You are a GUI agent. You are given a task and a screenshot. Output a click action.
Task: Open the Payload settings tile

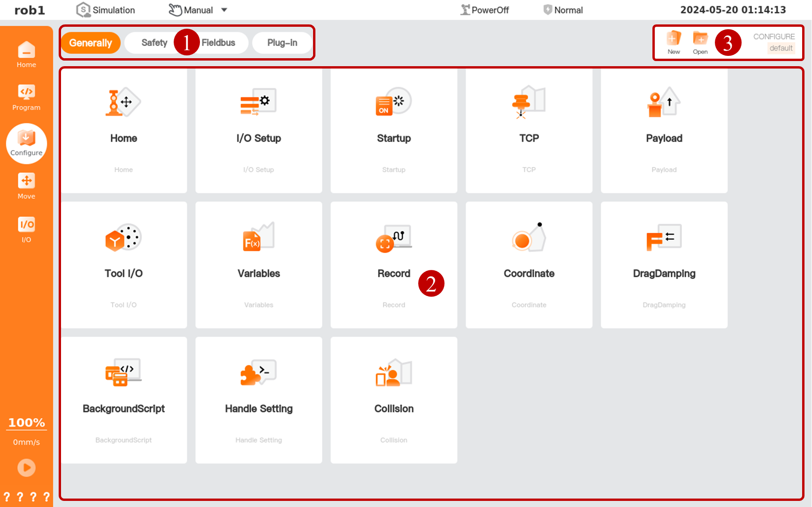point(664,130)
